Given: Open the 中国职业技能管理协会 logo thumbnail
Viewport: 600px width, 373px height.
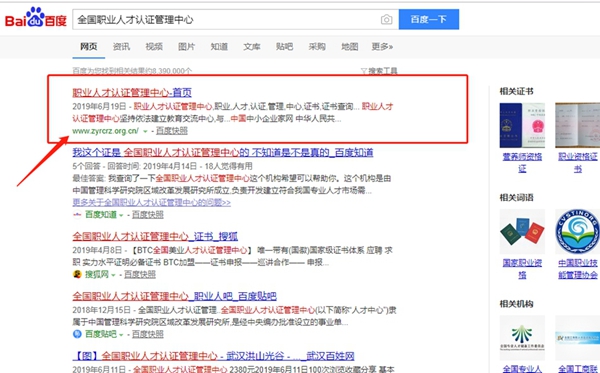Looking at the screenshot, I should click(x=577, y=231).
